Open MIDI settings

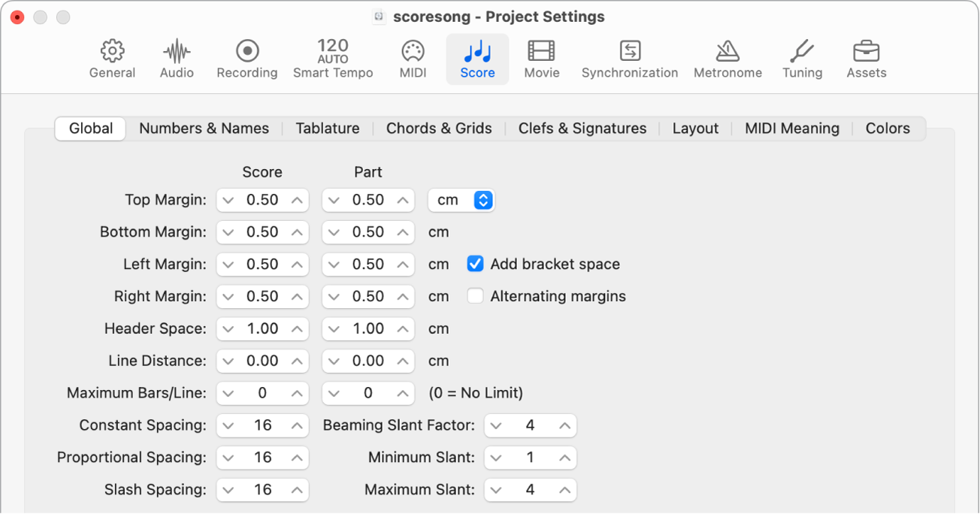(412, 56)
